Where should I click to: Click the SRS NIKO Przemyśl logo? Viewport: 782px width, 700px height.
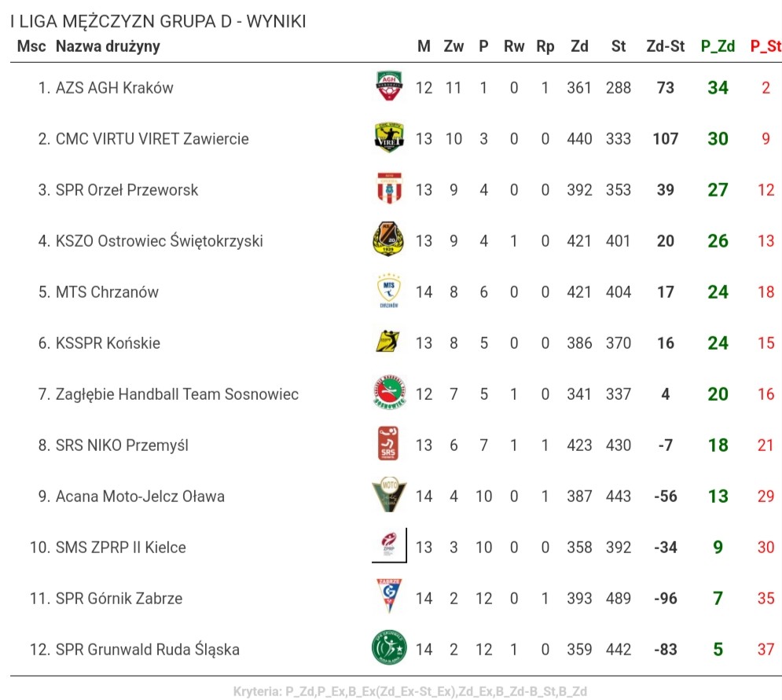click(x=389, y=445)
